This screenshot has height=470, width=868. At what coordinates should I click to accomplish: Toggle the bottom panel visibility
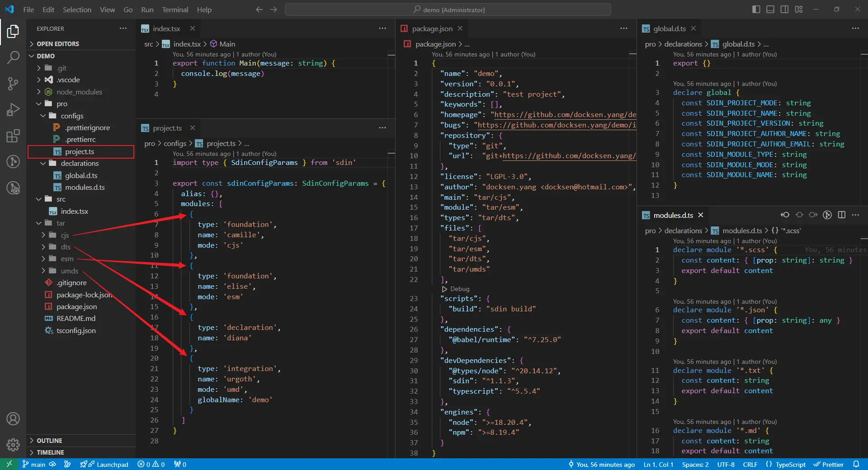point(770,9)
